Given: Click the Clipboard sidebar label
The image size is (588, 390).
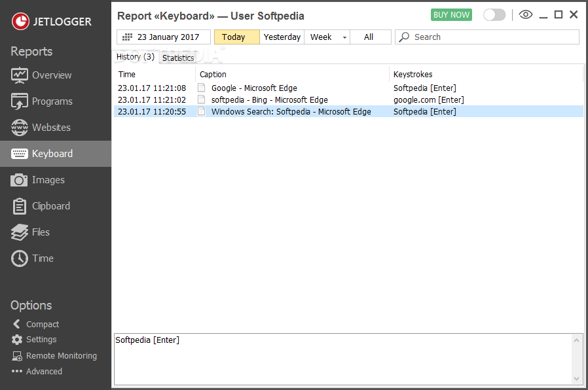Looking at the screenshot, I should click(51, 206).
